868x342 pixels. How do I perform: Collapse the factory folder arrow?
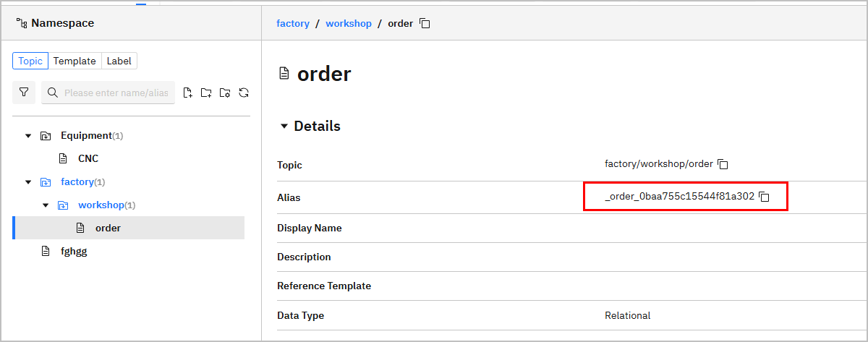[28, 182]
